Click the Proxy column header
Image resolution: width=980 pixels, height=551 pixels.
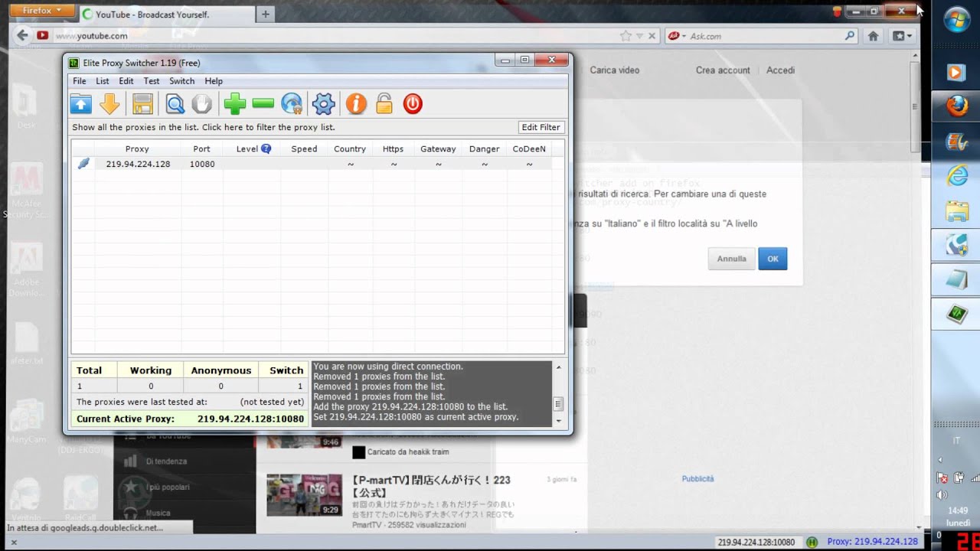[x=137, y=148]
